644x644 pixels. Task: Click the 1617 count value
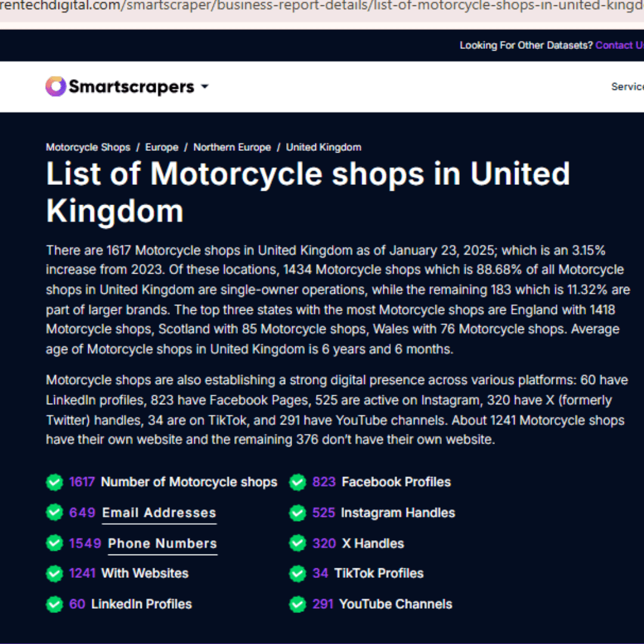(x=82, y=482)
